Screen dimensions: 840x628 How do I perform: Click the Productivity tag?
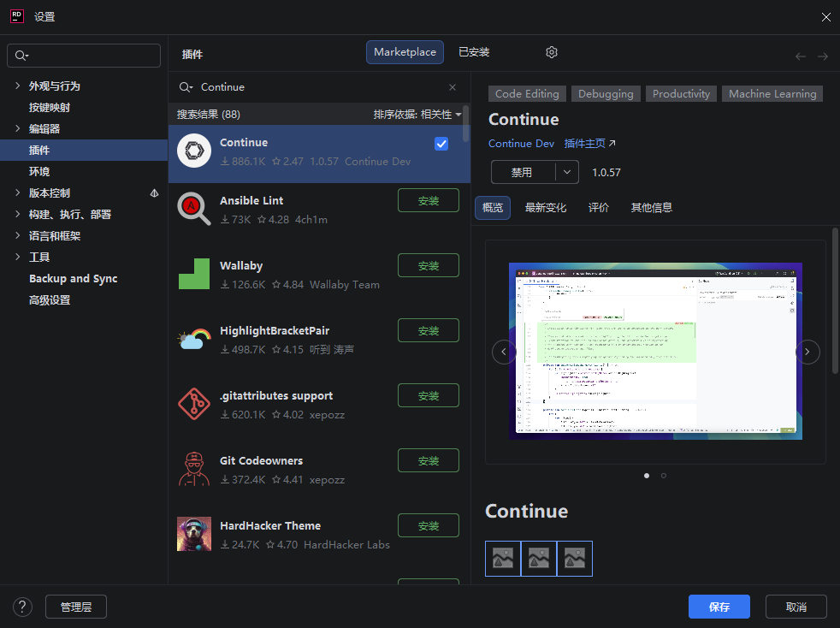point(681,94)
